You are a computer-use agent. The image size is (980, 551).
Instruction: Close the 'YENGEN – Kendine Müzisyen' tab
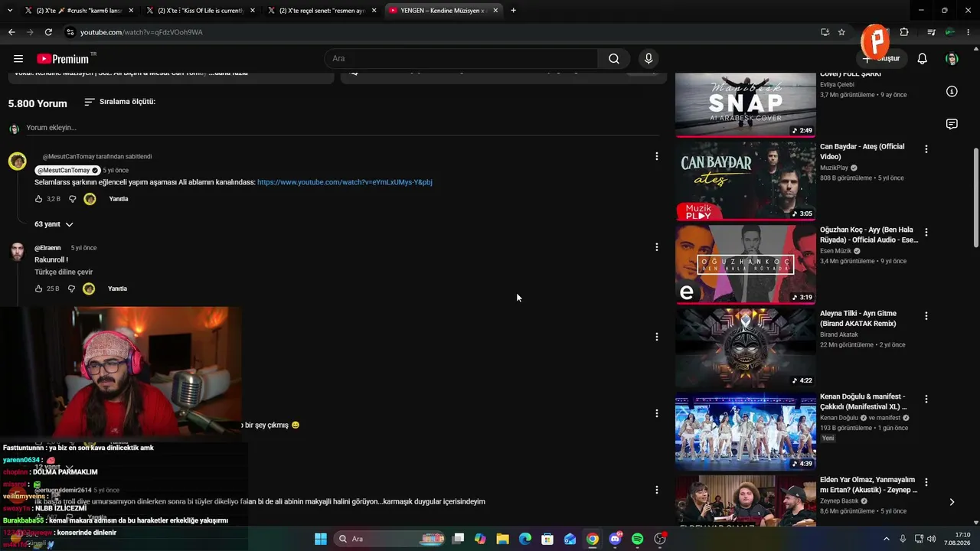[495, 11]
